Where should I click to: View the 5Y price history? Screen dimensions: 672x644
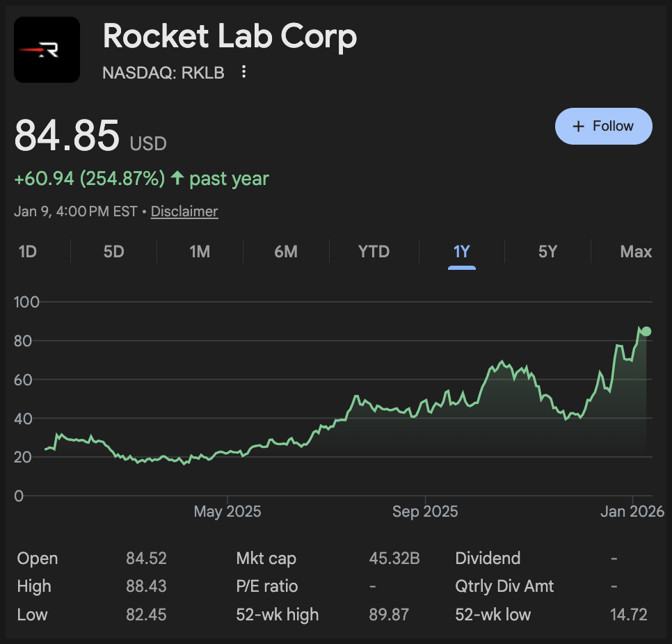click(548, 252)
